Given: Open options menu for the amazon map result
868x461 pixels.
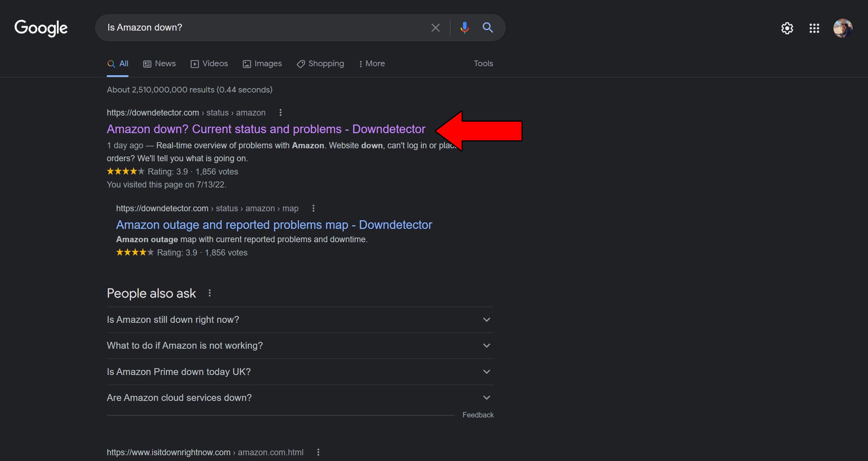Looking at the screenshot, I should (313, 208).
